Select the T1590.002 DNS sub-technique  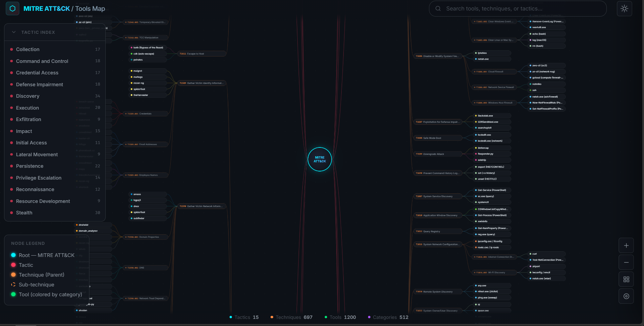tap(146, 268)
